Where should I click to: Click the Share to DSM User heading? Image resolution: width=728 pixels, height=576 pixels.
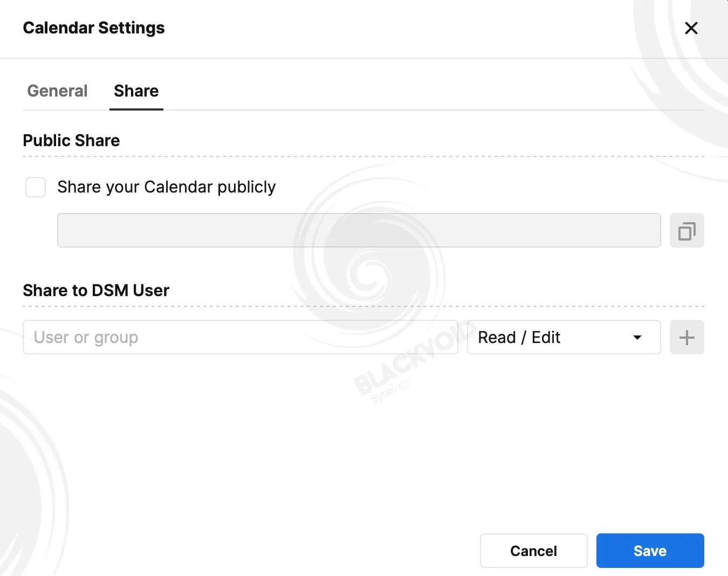(96, 290)
